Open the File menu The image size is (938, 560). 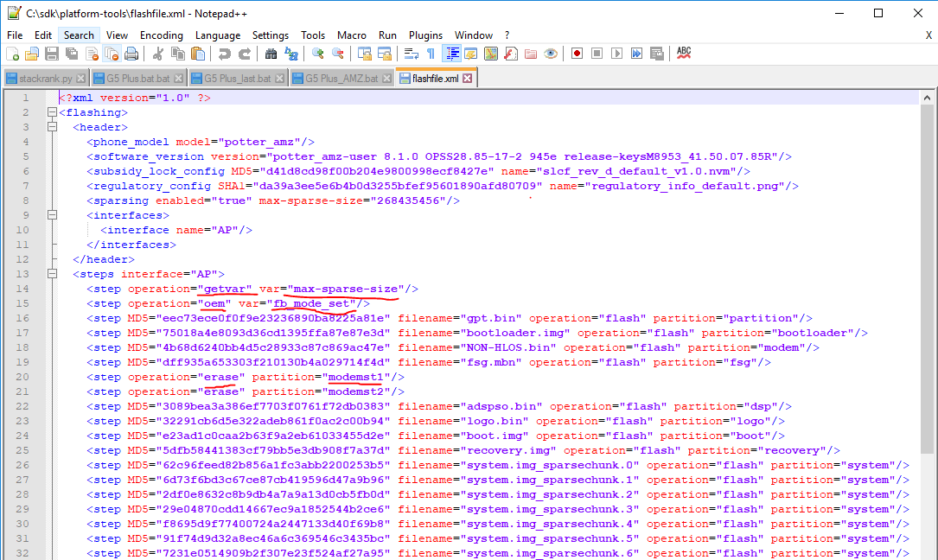click(15, 35)
